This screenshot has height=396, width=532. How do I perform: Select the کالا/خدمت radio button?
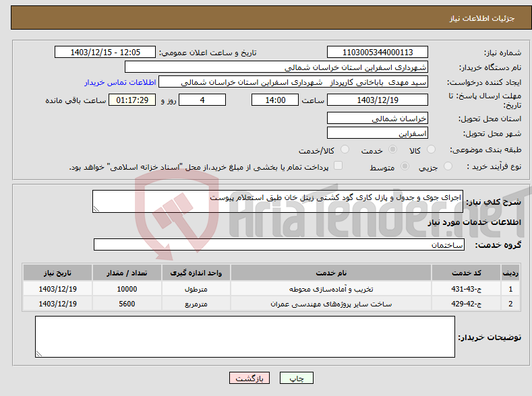pos(345,150)
